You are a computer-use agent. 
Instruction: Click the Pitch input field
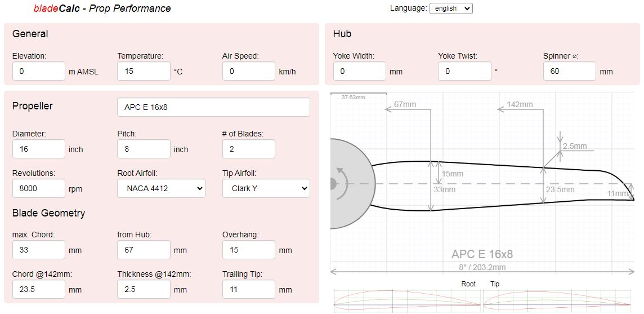pos(144,149)
